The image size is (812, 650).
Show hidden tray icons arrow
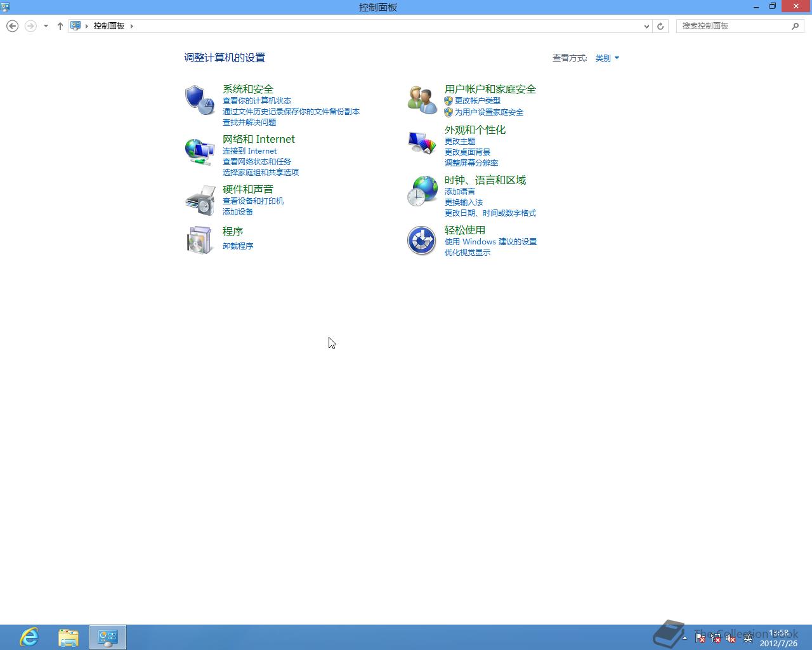(x=684, y=638)
